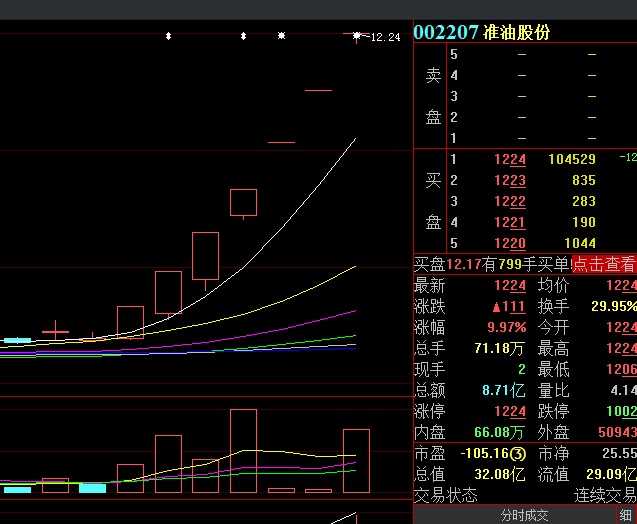The image size is (637, 524).
Task: Click the marker next to the 12.24 price
Action: pos(356,36)
